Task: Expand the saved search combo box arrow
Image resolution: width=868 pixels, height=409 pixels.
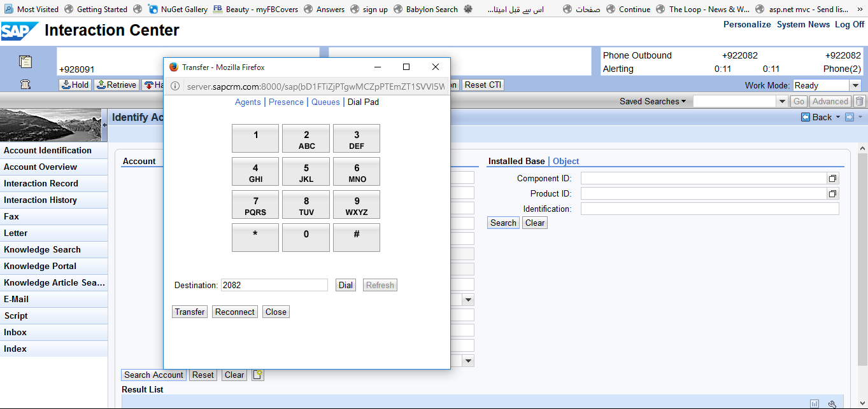Action: [782, 102]
